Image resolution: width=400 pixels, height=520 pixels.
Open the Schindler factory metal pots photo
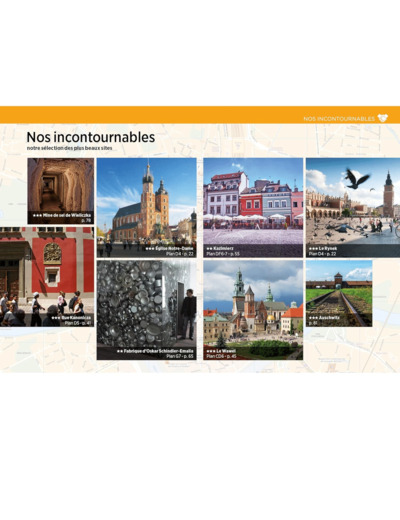coord(147,310)
